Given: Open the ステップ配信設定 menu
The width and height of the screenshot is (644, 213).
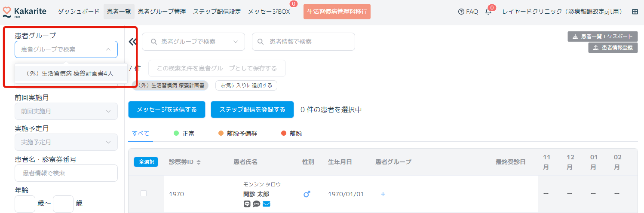Looking at the screenshot, I should [217, 12].
